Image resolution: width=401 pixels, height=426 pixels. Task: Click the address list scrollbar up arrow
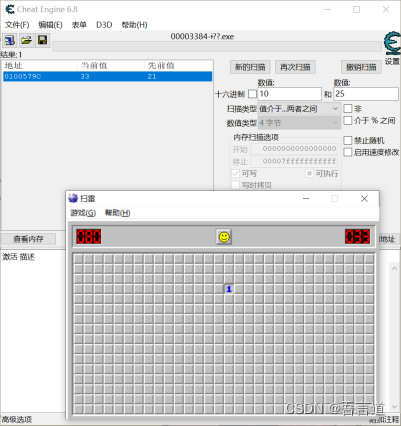pos(395,268)
